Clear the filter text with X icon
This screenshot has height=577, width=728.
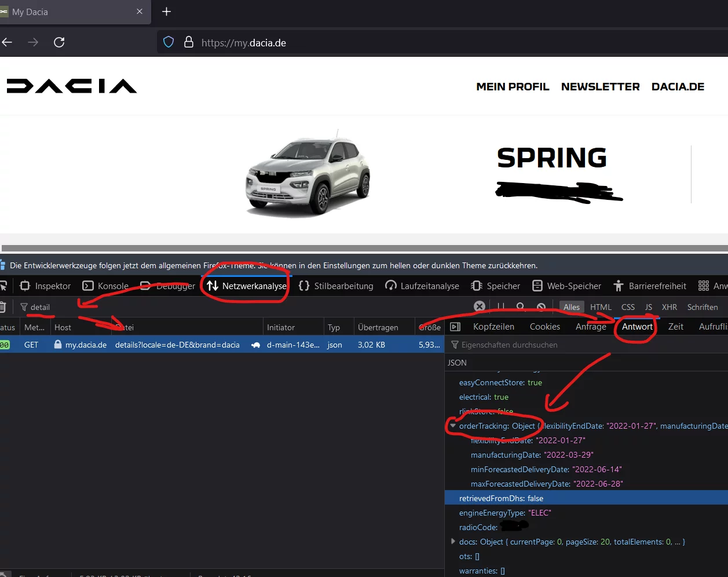click(479, 306)
